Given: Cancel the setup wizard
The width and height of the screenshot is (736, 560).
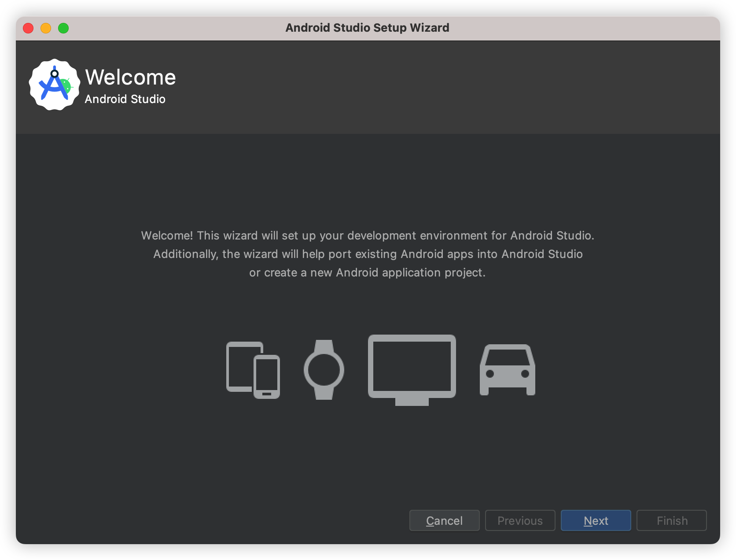Looking at the screenshot, I should coord(444,520).
